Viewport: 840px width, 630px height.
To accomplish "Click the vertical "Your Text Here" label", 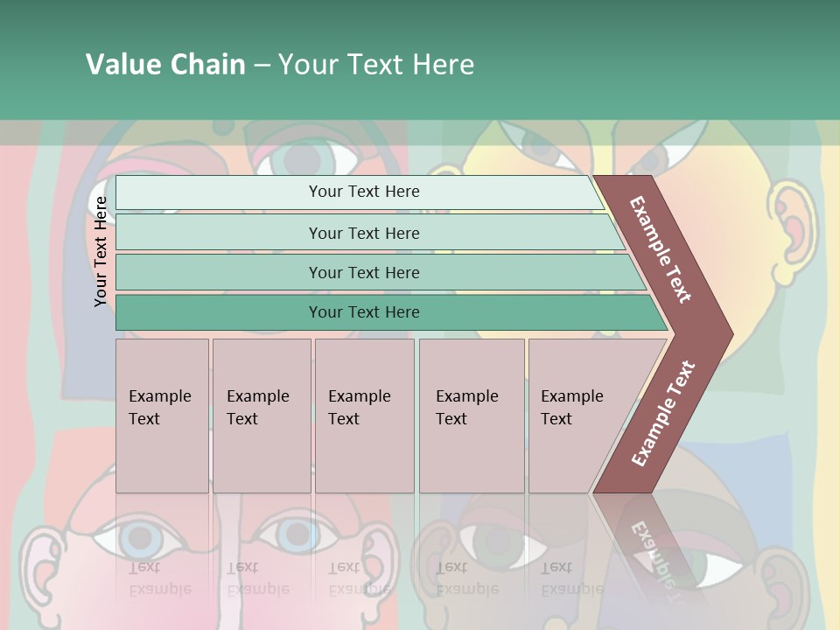I will coord(101,251).
